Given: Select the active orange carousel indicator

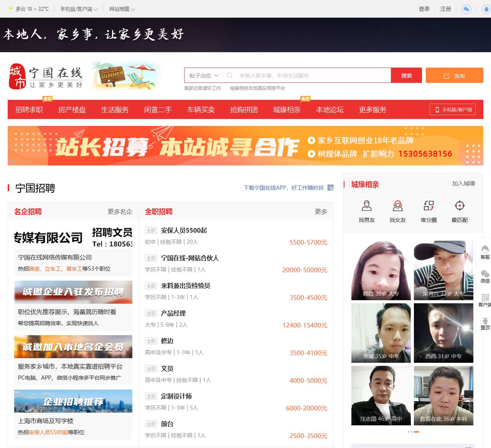Looking at the screenshot, I should tap(417, 432).
